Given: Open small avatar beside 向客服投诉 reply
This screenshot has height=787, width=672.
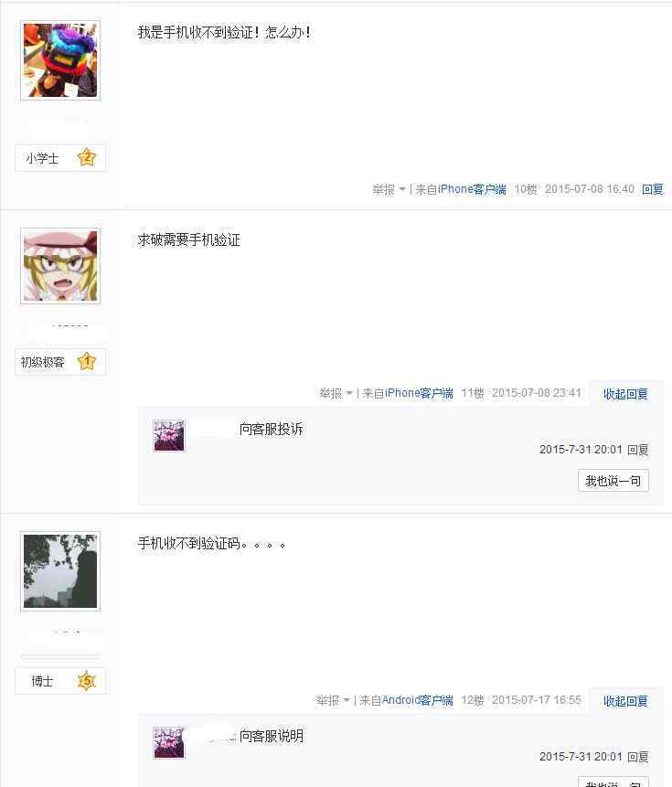Looking at the screenshot, I should coord(168,436).
